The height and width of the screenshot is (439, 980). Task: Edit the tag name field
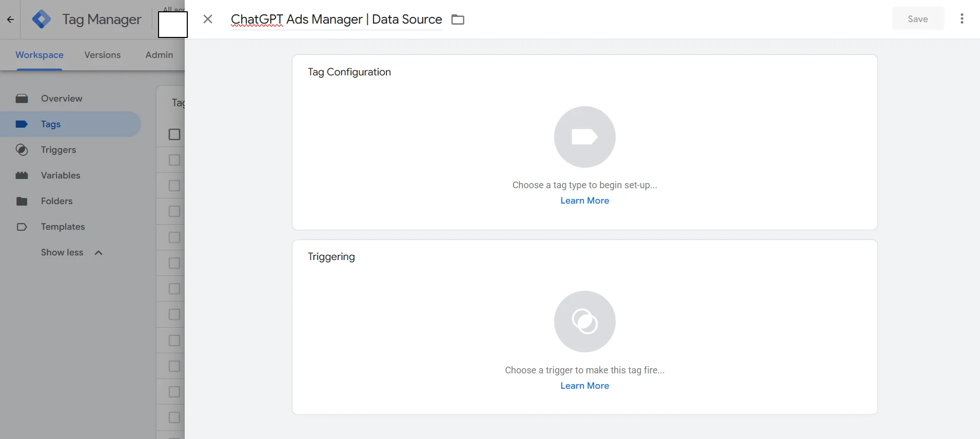coord(337,19)
